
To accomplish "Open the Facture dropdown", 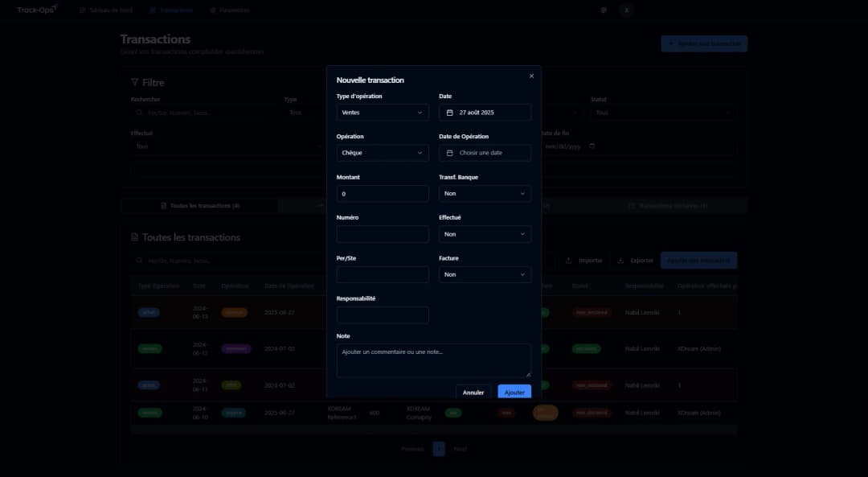I will [485, 273].
